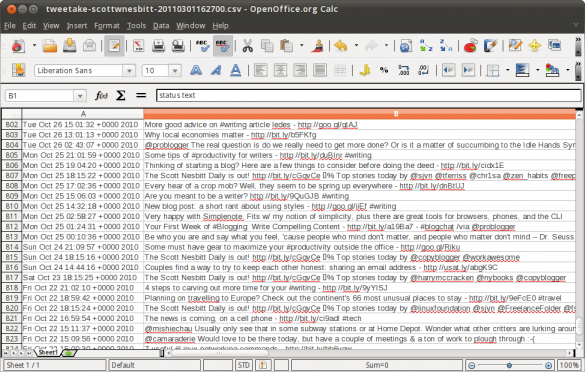Click the Save document icon

[x=69, y=46]
